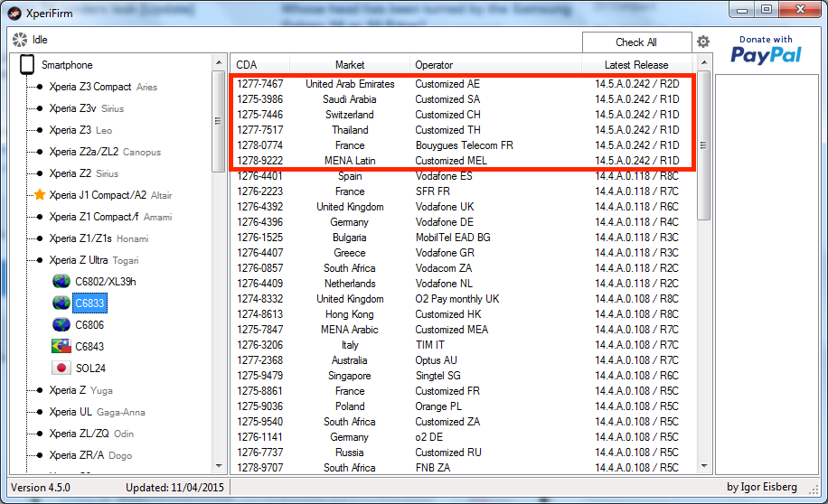Expand the Xperia Z2 Sirius node
This screenshot has width=828, height=504.
click(x=40, y=173)
